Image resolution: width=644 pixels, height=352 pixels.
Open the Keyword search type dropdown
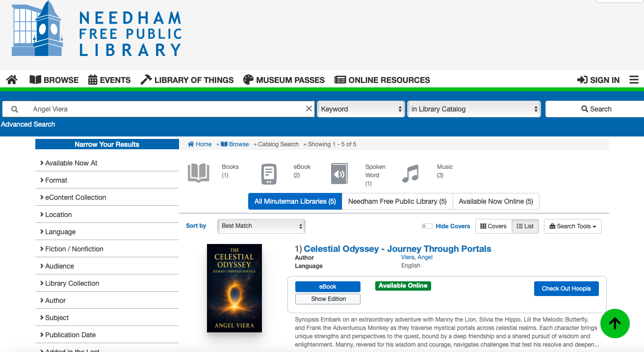(x=361, y=109)
